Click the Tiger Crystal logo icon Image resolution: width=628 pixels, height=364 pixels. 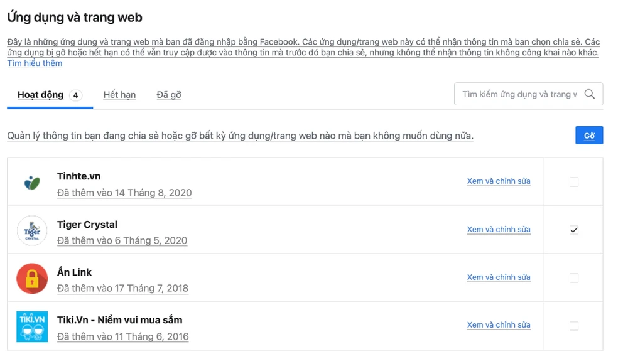tap(32, 230)
